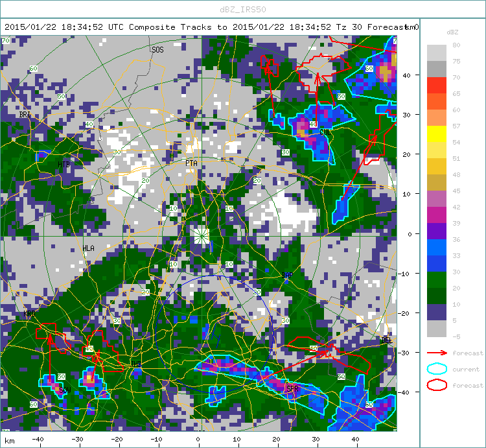Click the -30 tick on right-side vertical axis
486x448 pixels.
[404, 353]
